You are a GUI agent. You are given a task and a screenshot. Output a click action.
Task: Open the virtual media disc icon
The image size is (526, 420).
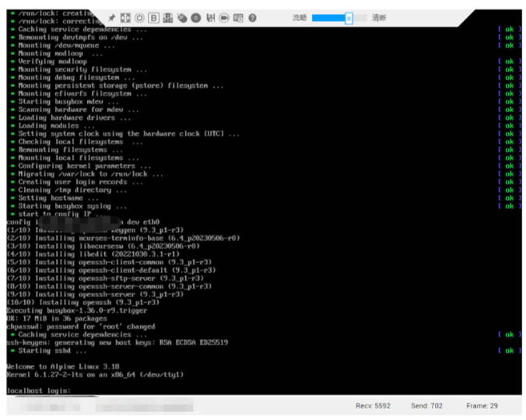pyautogui.click(x=195, y=17)
